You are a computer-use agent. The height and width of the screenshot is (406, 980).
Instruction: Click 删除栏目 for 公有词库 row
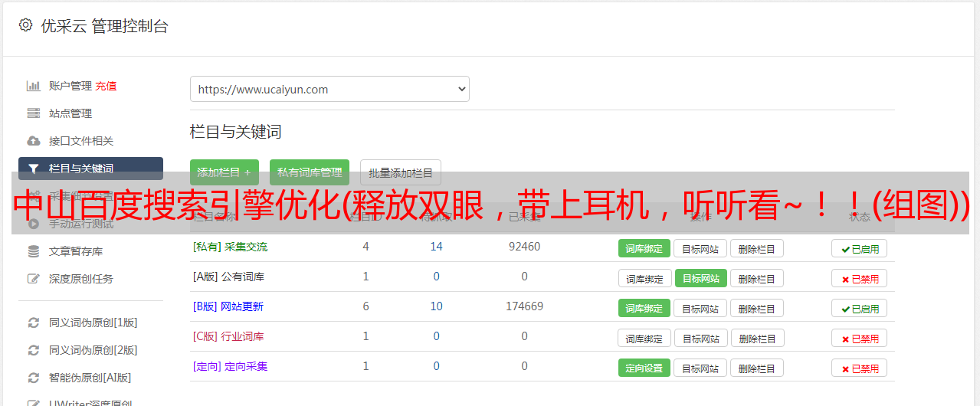tap(757, 278)
